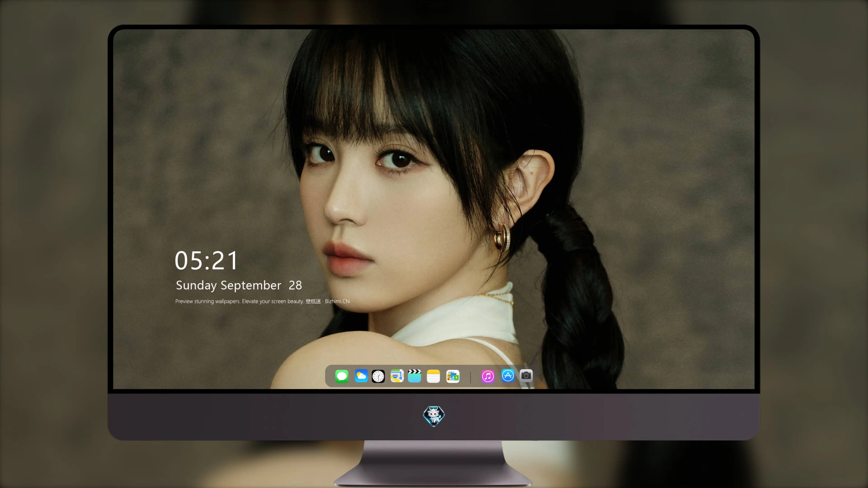Open the Maps app in the dock
Screen dimensions: 868x488
tap(397, 376)
